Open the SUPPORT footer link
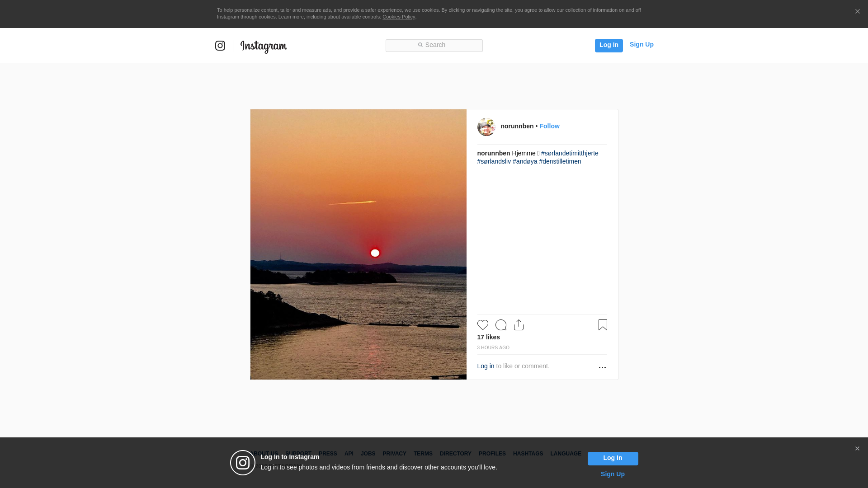The image size is (868, 488). 298,454
